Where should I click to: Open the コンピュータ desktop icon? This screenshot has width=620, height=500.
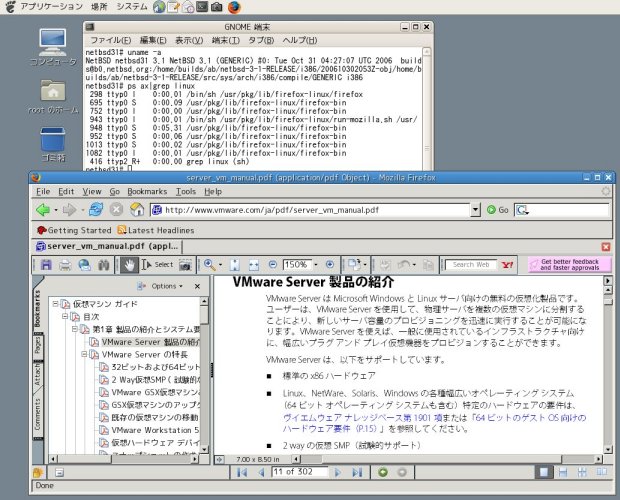click(53, 47)
